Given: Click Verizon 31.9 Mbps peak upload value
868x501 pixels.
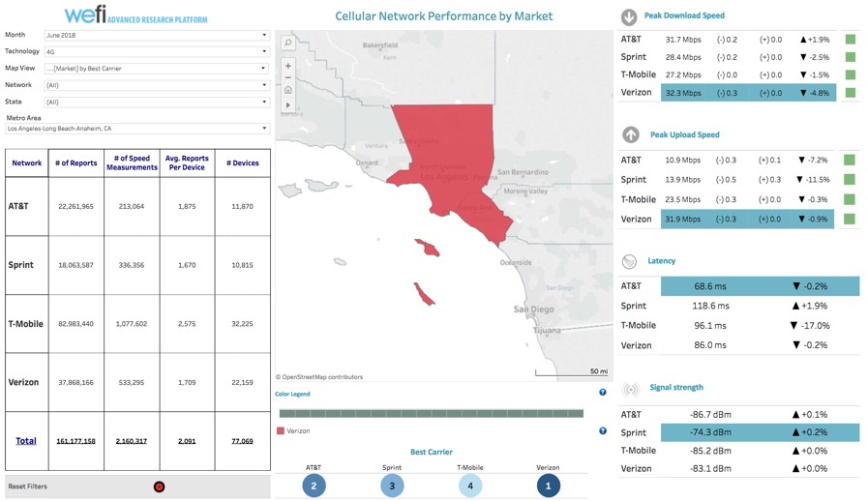Looking at the screenshot, I should [x=682, y=220].
